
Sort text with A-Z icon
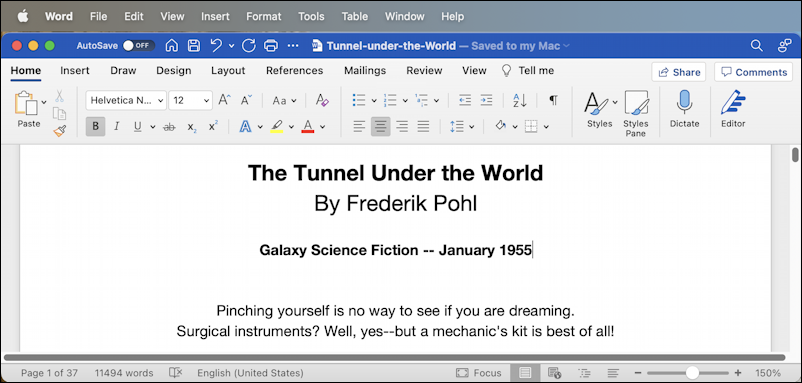(520, 100)
